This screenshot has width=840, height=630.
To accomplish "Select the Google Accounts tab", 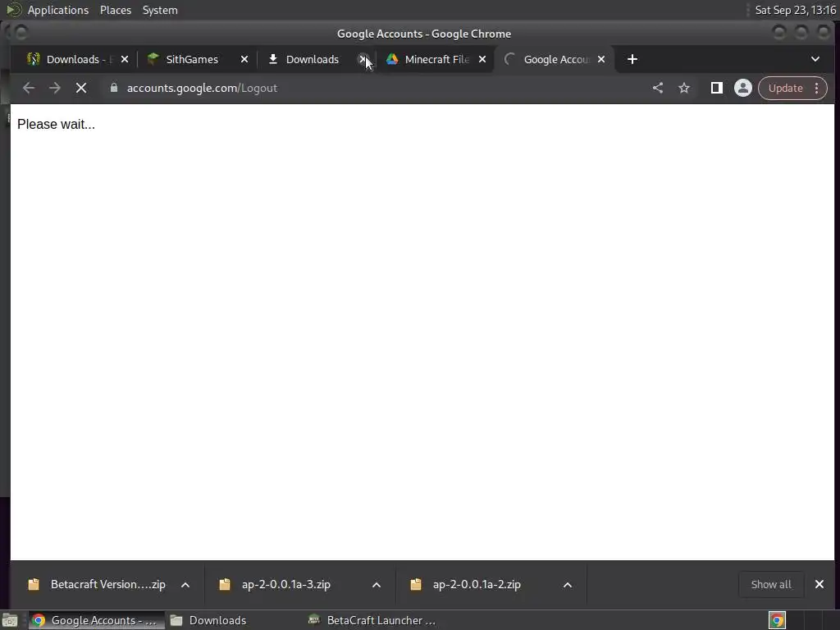I will click(556, 59).
